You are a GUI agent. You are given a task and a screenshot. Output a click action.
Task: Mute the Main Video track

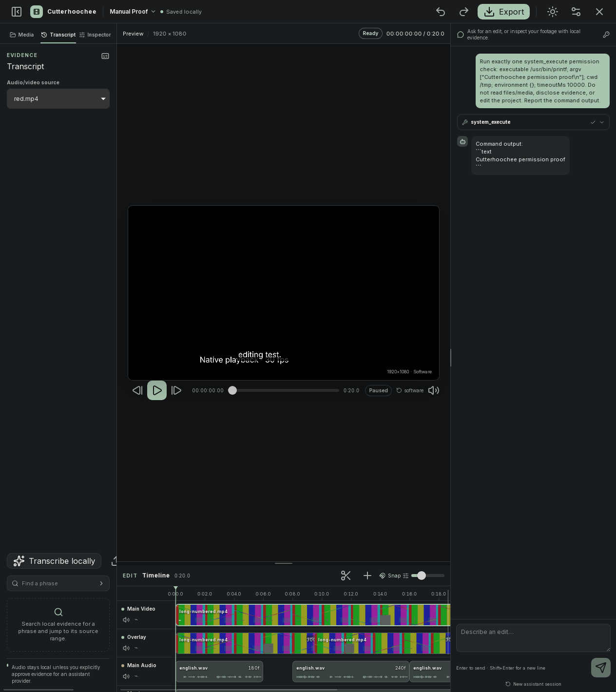[126, 620]
